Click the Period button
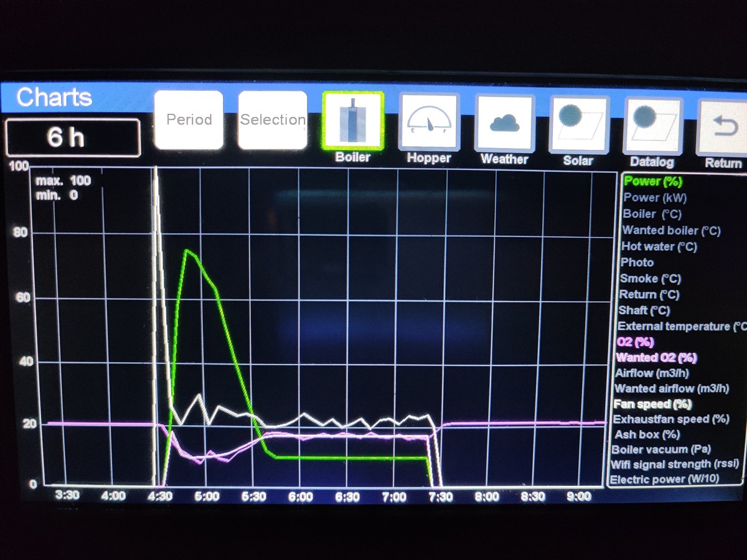Viewport: 747px width, 560px height. tap(189, 119)
